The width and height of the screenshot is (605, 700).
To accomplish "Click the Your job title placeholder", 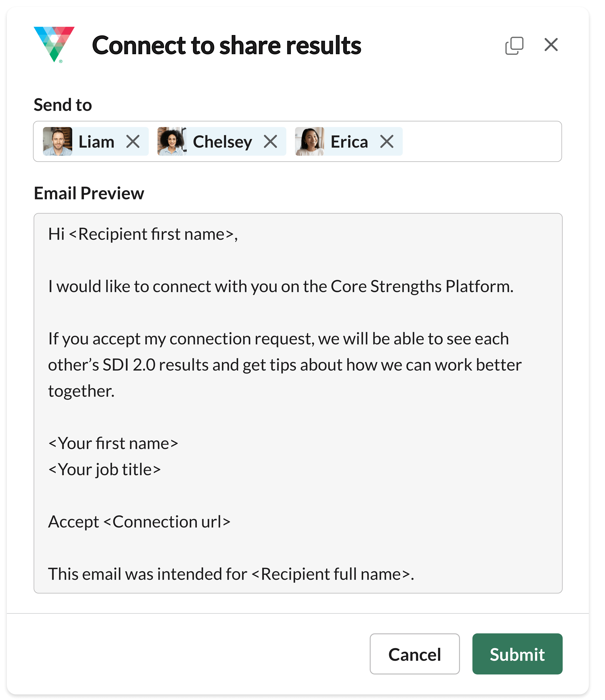I will [x=105, y=470].
